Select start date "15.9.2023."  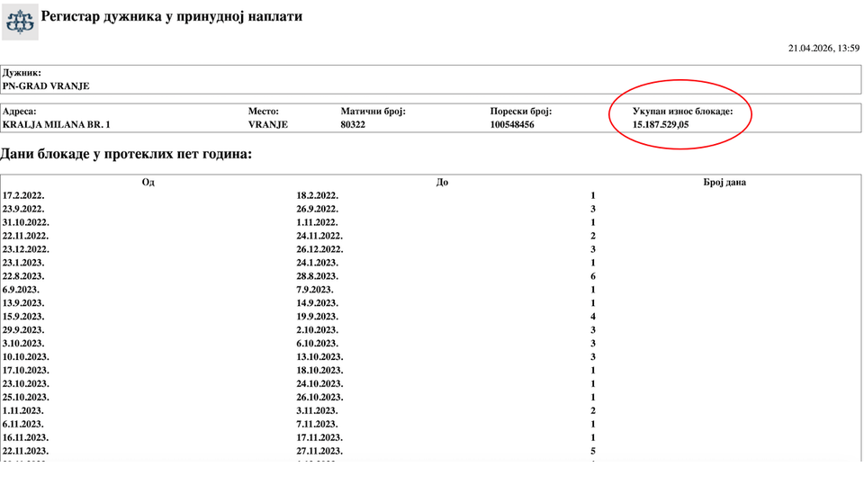tap(23, 317)
